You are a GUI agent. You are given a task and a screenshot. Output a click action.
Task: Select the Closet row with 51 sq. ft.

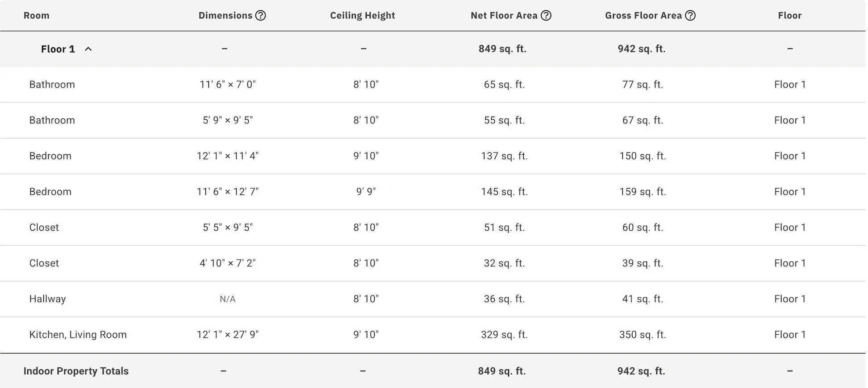coord(433,228)
